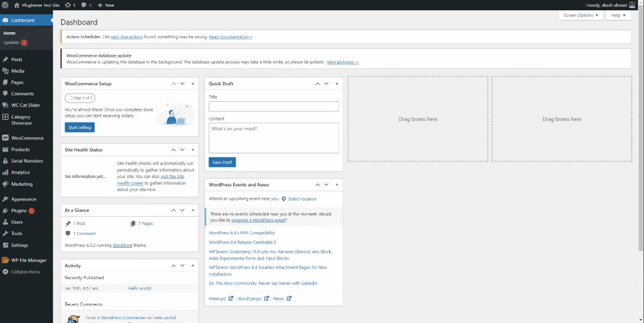Click visit the Site Health screen link
This screenshot has width=644, height=323.
150,180
